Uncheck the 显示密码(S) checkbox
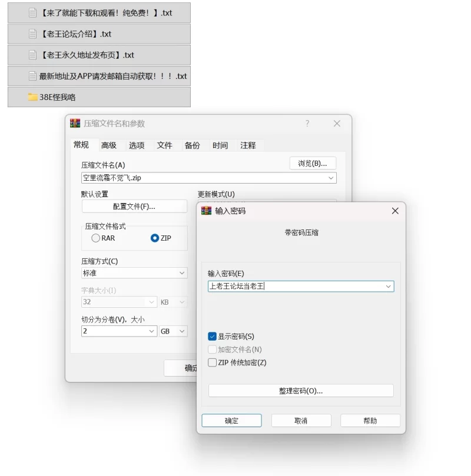This screenshot has width=471, height=476. point(212,336)
